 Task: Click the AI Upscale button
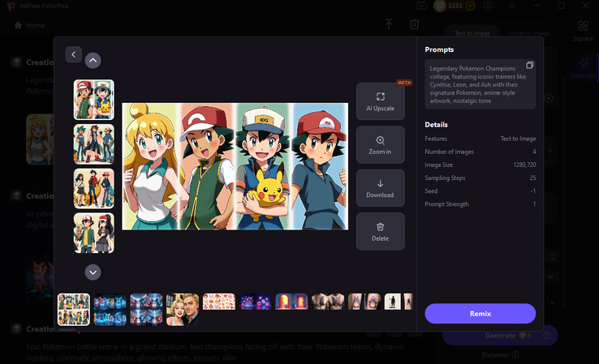click(x=380, y=101)
